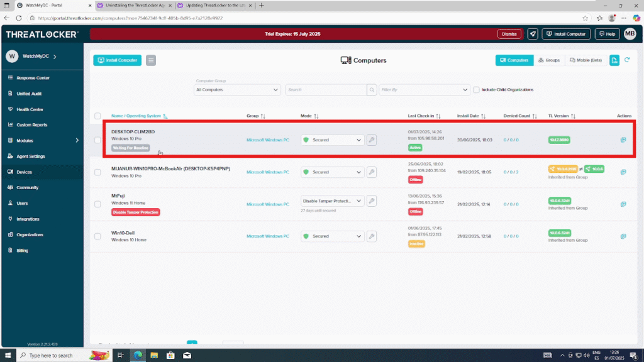The image size is (644, 362).
Task: Open actions icon for MIJANUR-WIN10PRO
Action: (623, 172)
